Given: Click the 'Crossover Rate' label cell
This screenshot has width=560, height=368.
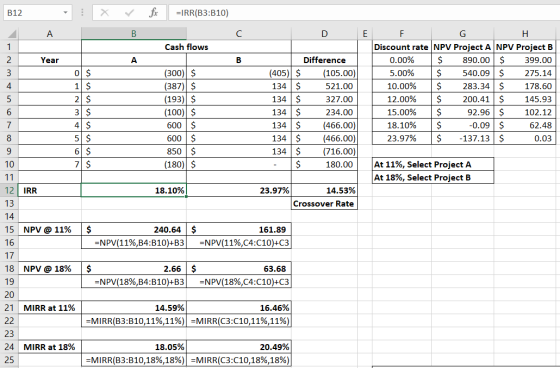Looking at the screenshot, I should [324, 204].
